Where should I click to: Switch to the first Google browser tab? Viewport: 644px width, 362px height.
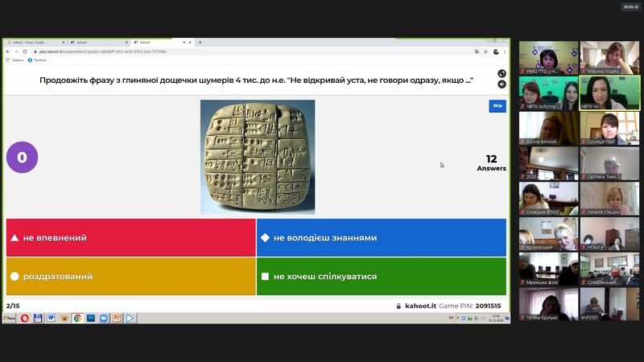click(34, 42)
